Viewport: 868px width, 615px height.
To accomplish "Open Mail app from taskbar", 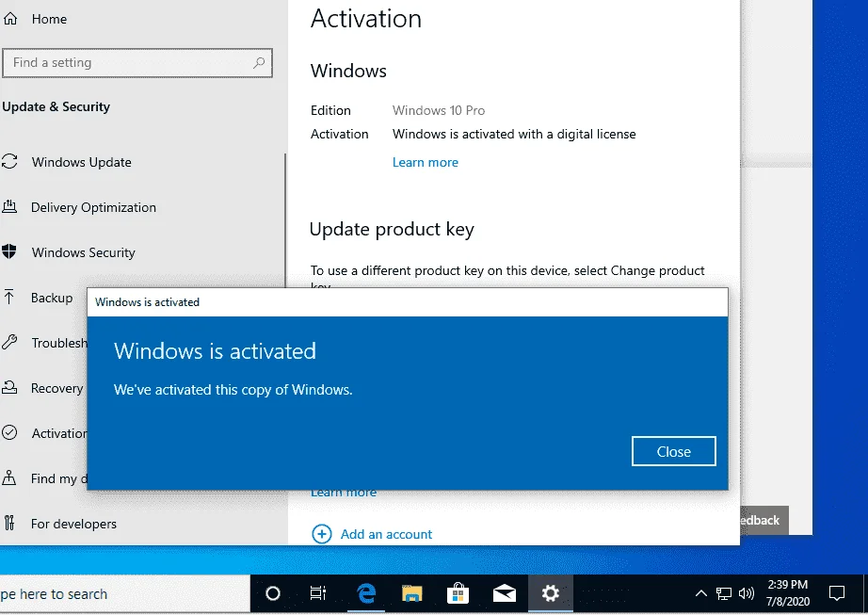I will coord(505,593).
